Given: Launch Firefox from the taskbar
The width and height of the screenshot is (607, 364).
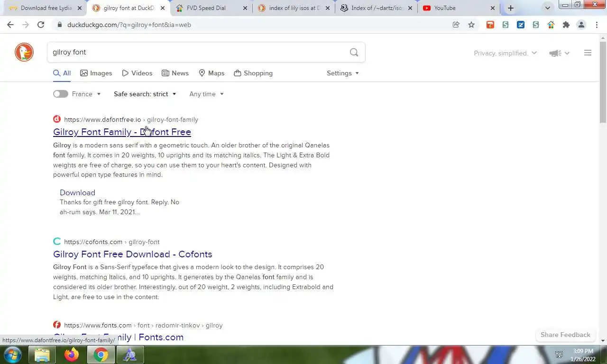Looking at the screenshot, I should tap(72, 355).
